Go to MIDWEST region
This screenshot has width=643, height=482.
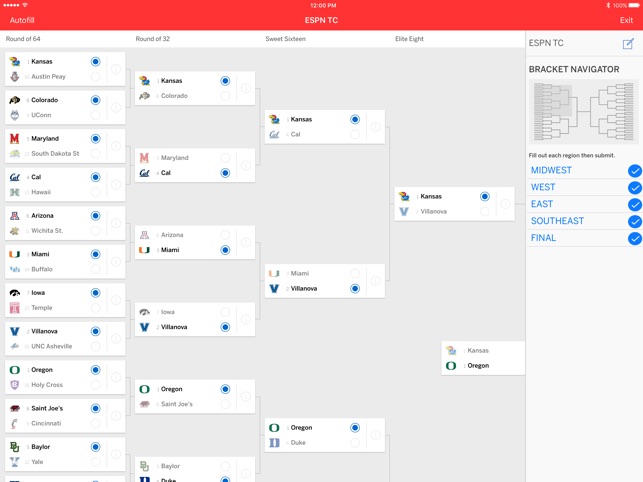click(x=551, y=170)
